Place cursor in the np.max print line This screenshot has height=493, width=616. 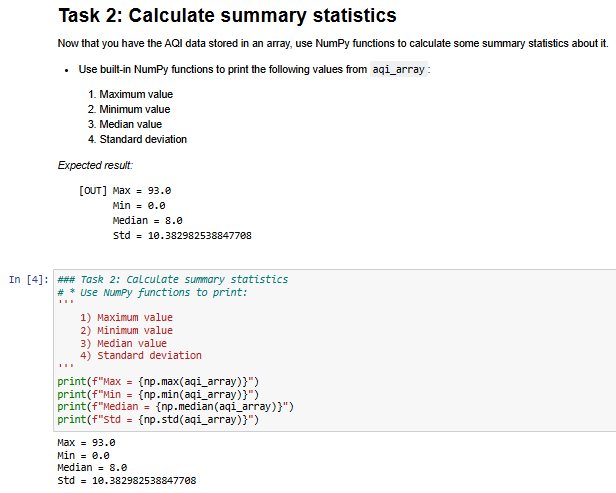pyautogui.click(x=158, y=382)
